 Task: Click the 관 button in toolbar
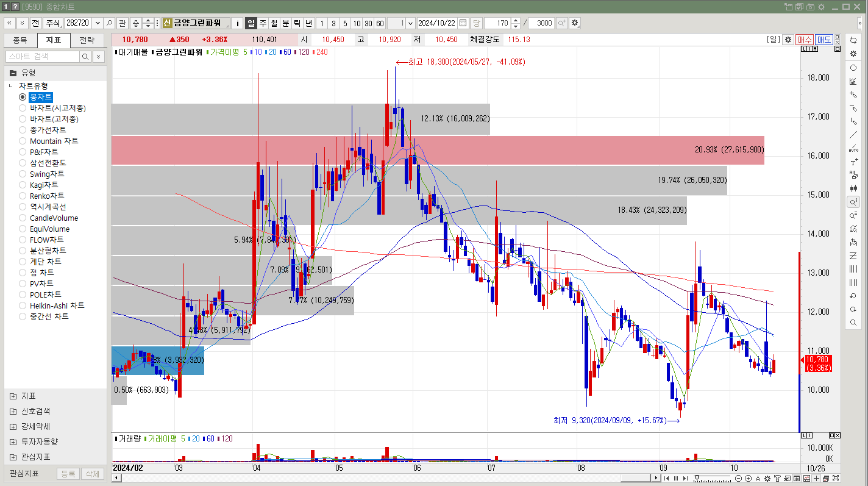coord(123,23)
